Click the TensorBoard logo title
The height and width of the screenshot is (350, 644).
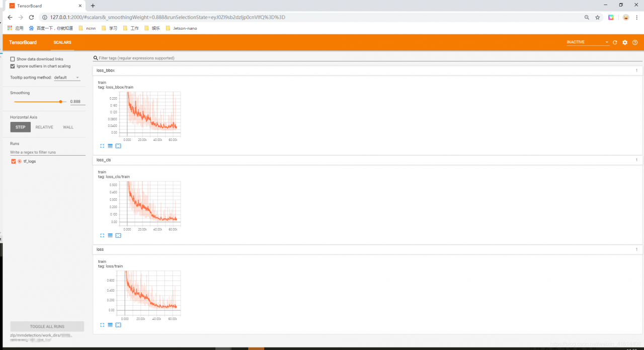tap(23, 42)
